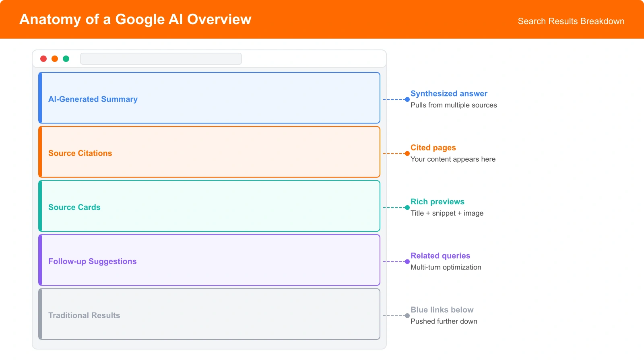Select the AI-Generated Summary panel

click(209, 98)
